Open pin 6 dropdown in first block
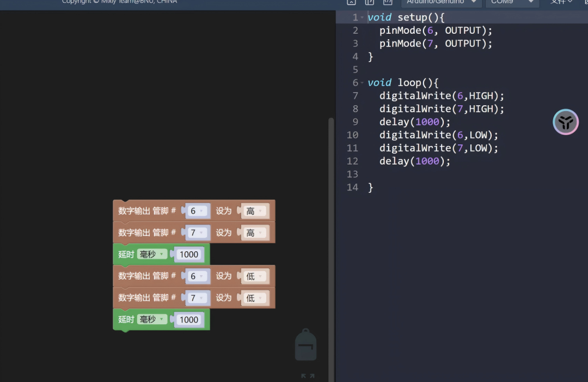This screenshot has height=382, width=588. (197, 211)
